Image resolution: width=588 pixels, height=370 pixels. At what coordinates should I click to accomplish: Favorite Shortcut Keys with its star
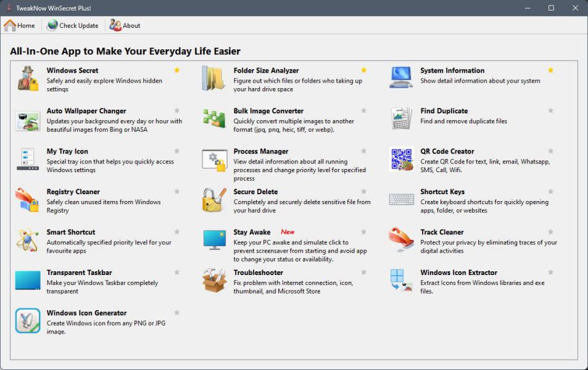550,192
